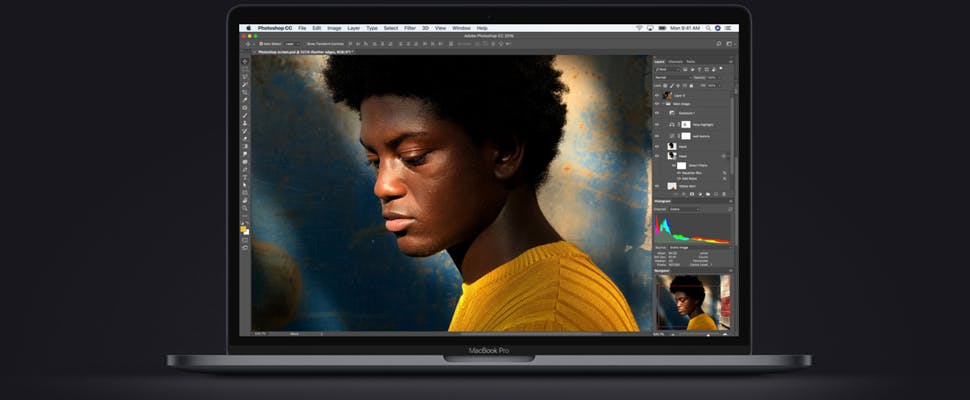
Task: Select the Brush tool
Action: [245, 115]
